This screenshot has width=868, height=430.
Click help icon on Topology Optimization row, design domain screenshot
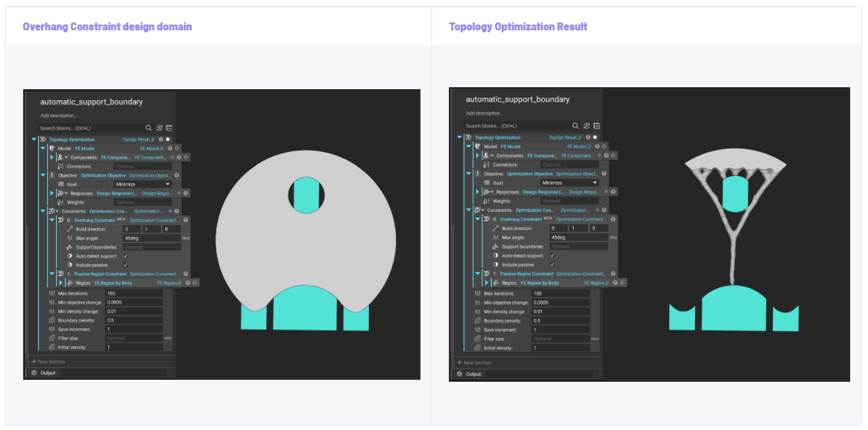pyautogui.click(x=161, y=139)
